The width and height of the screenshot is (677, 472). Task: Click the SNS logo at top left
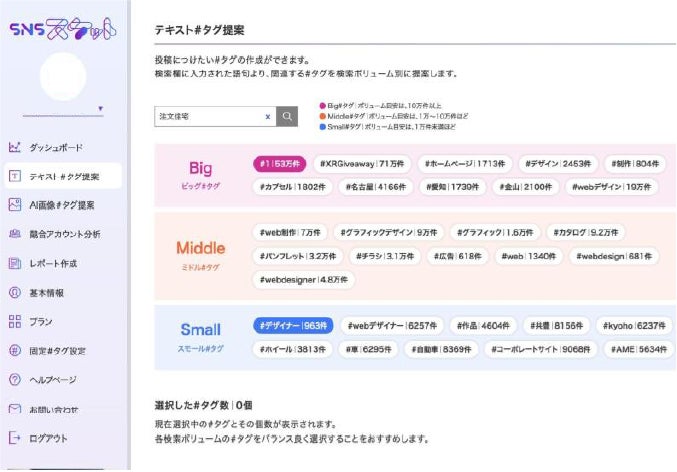coord(63,29)
